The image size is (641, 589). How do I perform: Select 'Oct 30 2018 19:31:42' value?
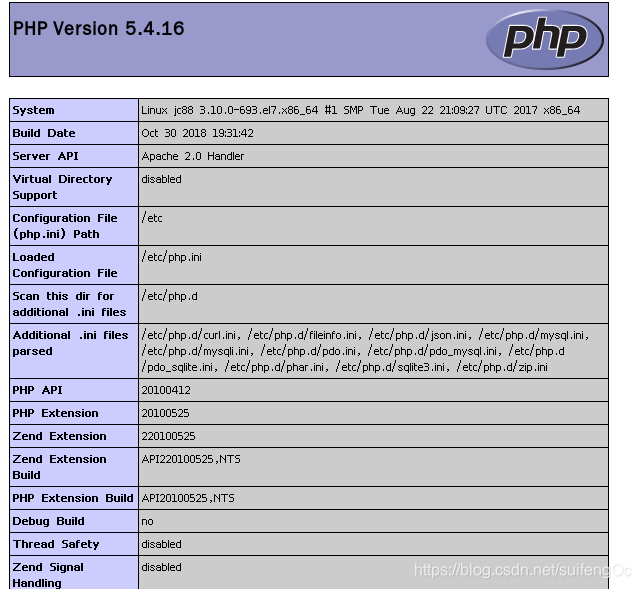pos(197,133)
